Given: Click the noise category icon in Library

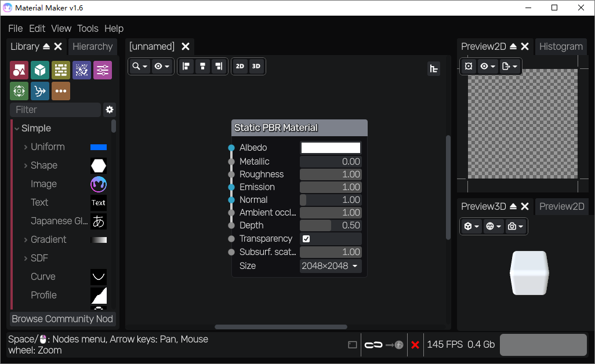Looking at the screenshot, I should point(82,70).
